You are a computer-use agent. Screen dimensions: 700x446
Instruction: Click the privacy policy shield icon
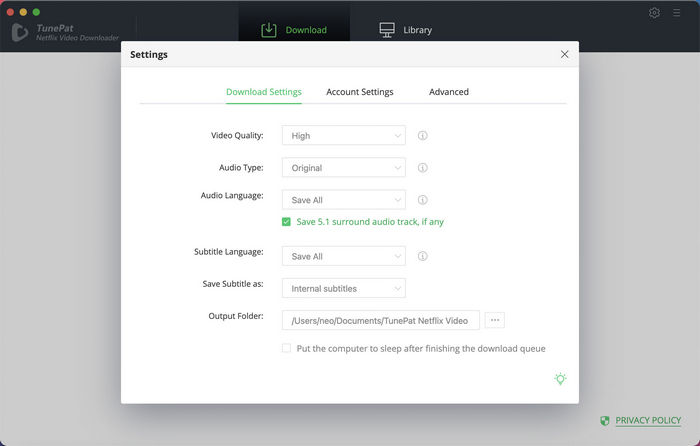coord(605,421)
